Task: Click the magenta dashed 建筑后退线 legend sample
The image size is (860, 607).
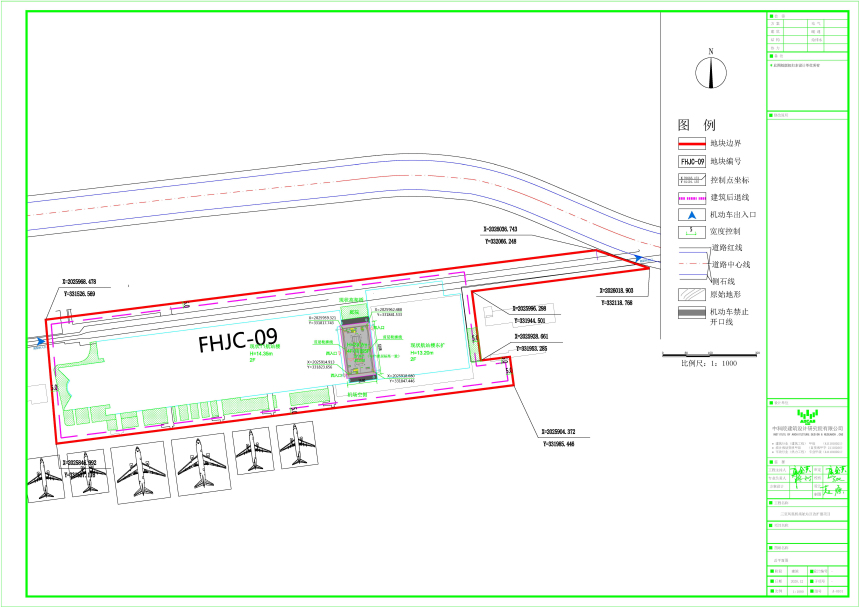Action: pos(692,198)
